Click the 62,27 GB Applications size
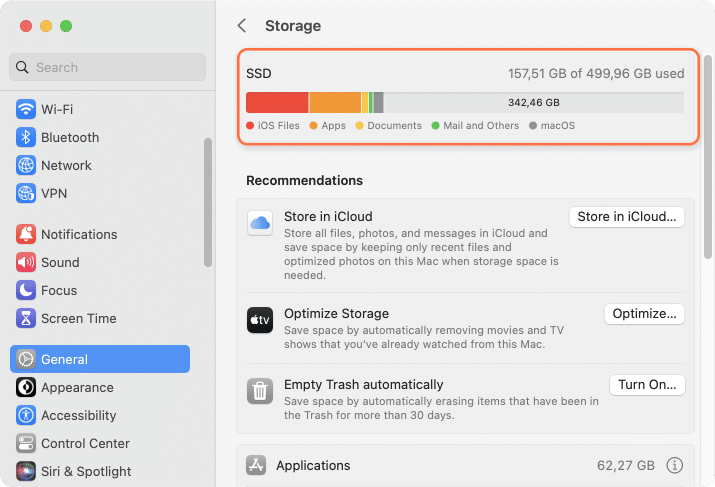Screen dimensions: 715x487 (x=626, y=466)
